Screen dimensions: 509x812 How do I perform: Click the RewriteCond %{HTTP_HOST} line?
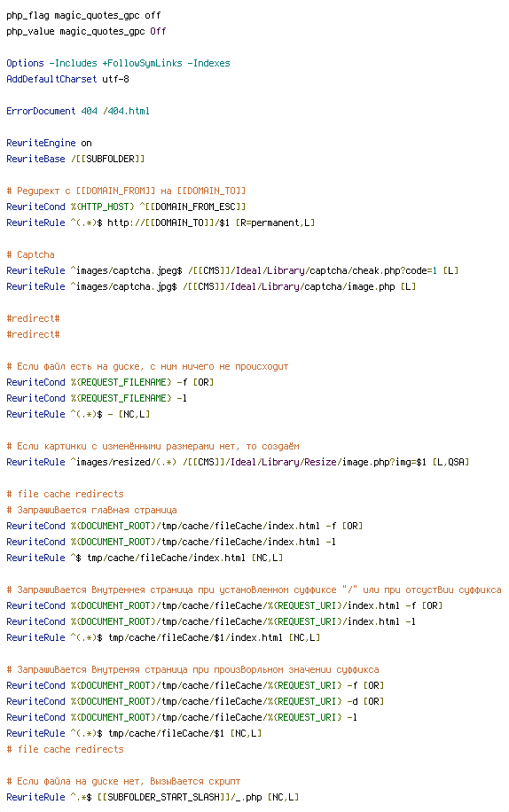tap(126, 207)
